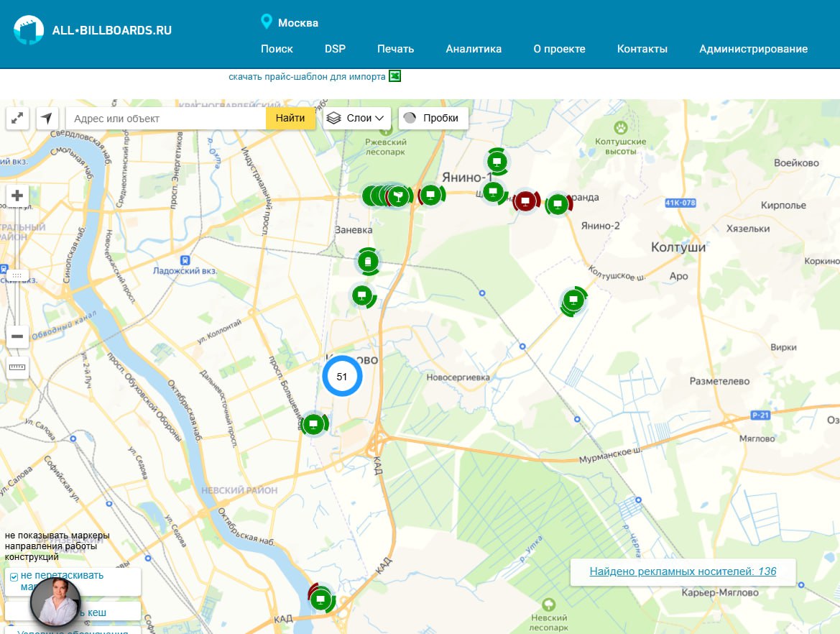Download the price template for import
Image resolution: width=840 pixels, height=634 pixels.
pyautogui.click(x=307, y=77)
